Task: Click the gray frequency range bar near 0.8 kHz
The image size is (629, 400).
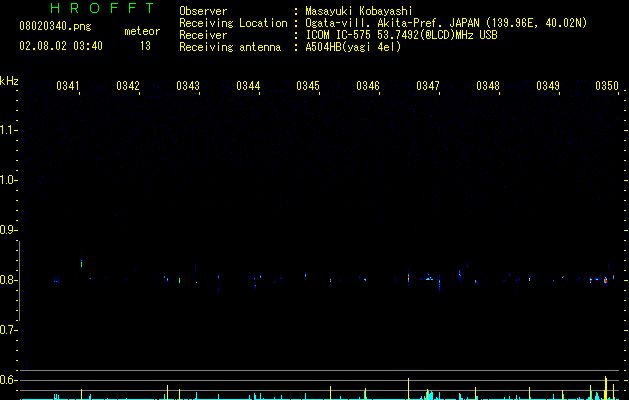Action: point(19,281)
